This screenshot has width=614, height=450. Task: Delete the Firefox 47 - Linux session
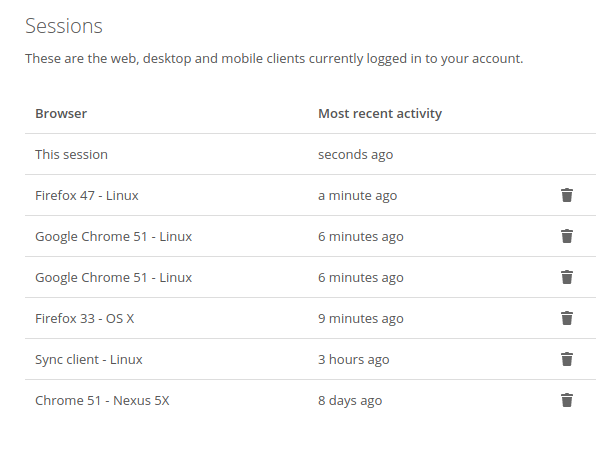567,195
